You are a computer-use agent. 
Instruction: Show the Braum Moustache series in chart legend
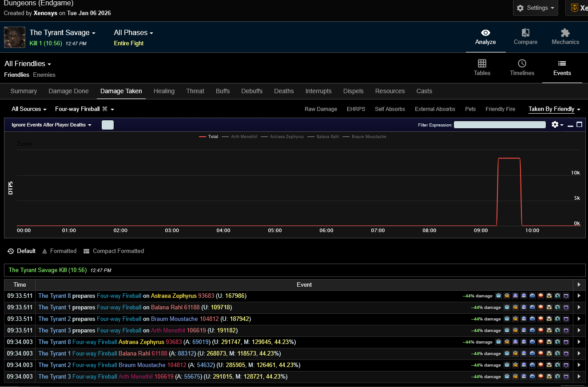click(364, 137)
